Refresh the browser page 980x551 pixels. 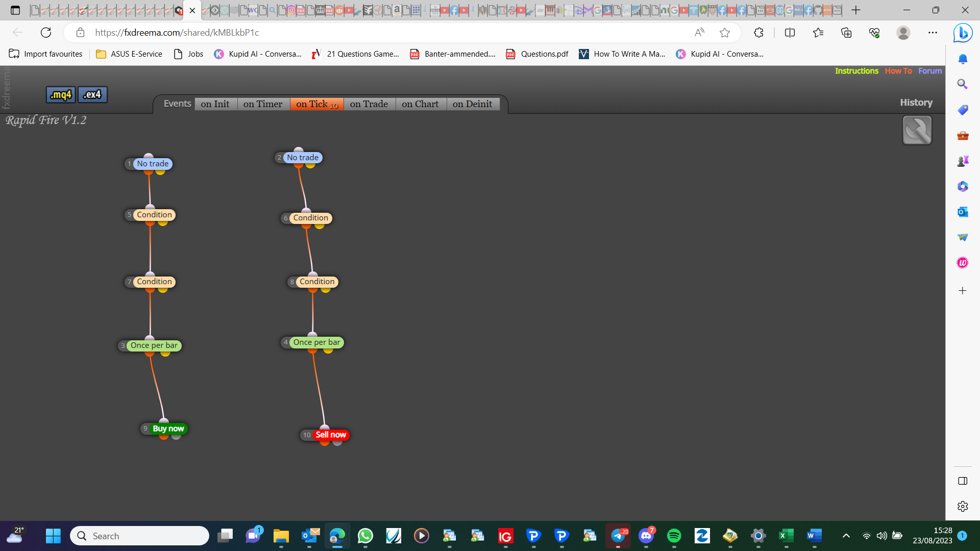click(x=46, y=33)
